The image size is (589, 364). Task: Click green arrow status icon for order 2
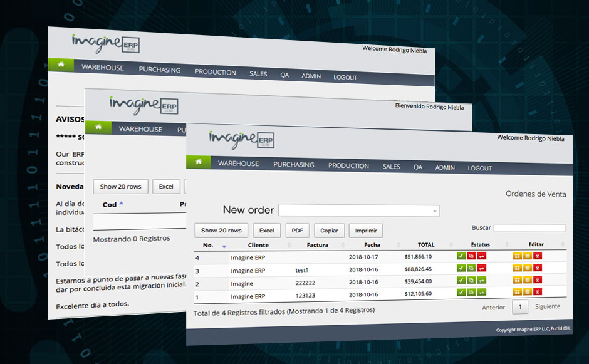tap(482, 280)
